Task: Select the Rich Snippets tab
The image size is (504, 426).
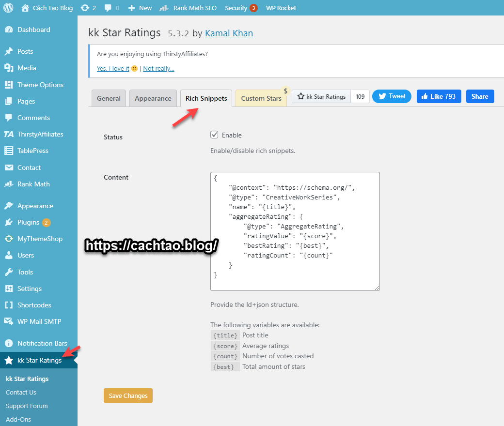Action: (x=206, y=98)
